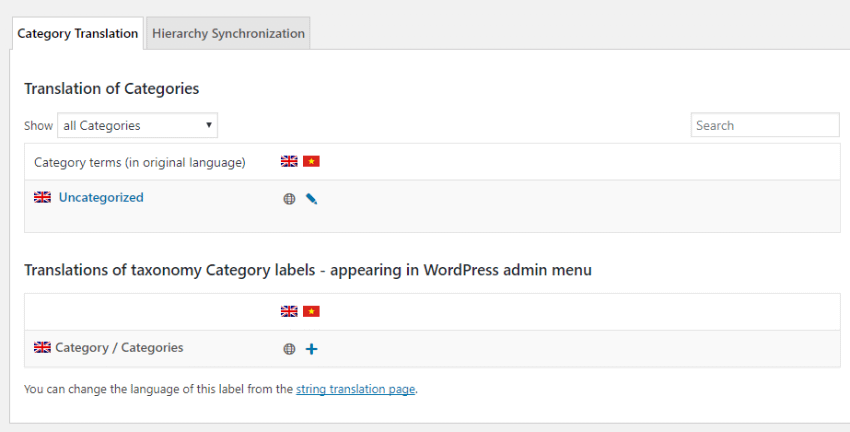
Task: Click the UK flag beside Category / Categories
Action: (42, 347)
